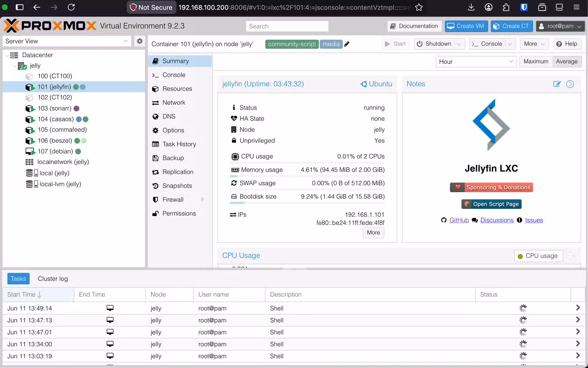
Task: Click the spinner status of the 13:34:00 task
Action: coord(523,344)
